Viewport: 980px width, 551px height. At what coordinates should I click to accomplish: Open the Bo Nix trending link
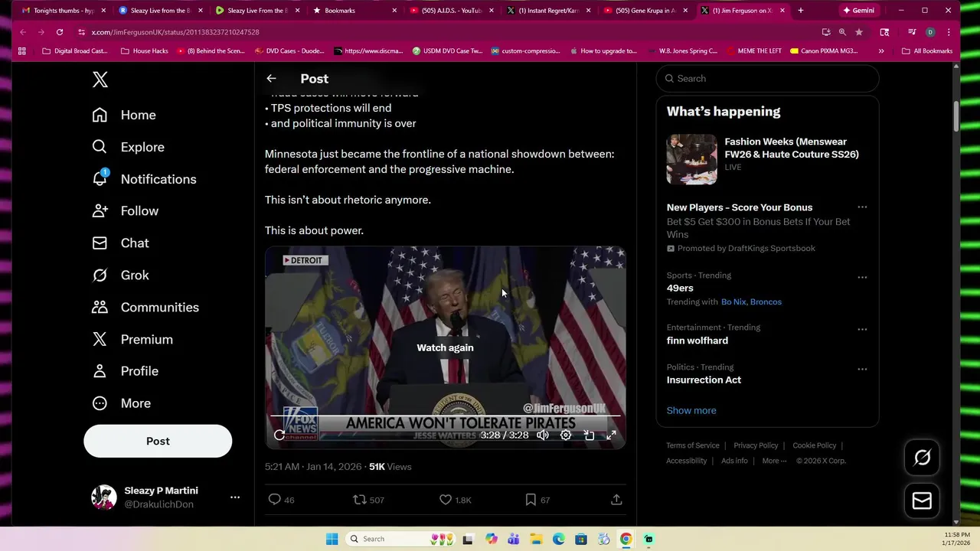[x=733, y=302]
